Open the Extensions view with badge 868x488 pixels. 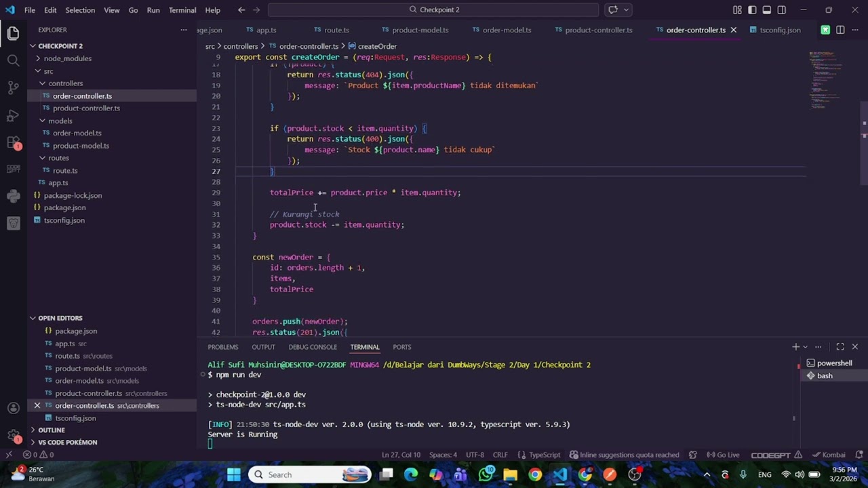[x=13, y=142]
